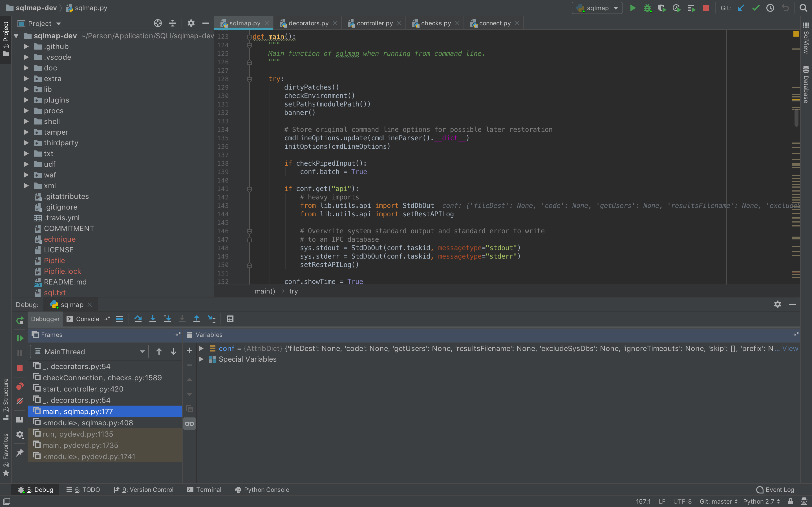
Task: Toggle Mute Breakpoints in the debug sidebar
Action: tap(20, 401)
